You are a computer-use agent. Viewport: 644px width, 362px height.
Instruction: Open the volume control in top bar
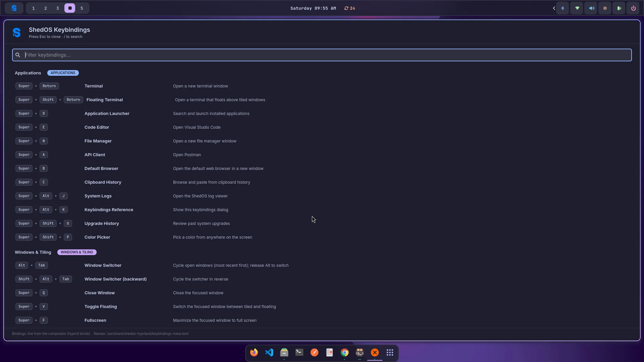592,8
